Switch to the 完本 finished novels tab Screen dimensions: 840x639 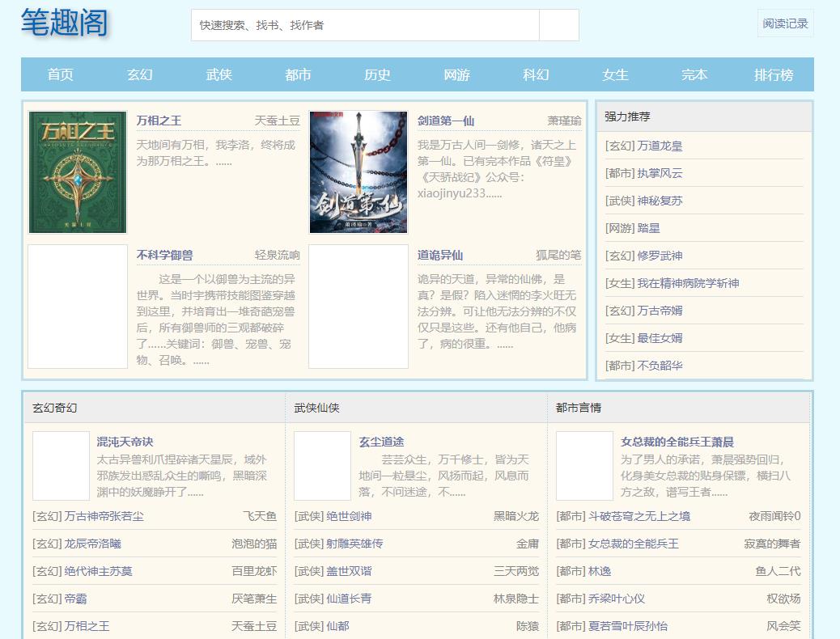[x=694, y=74]
